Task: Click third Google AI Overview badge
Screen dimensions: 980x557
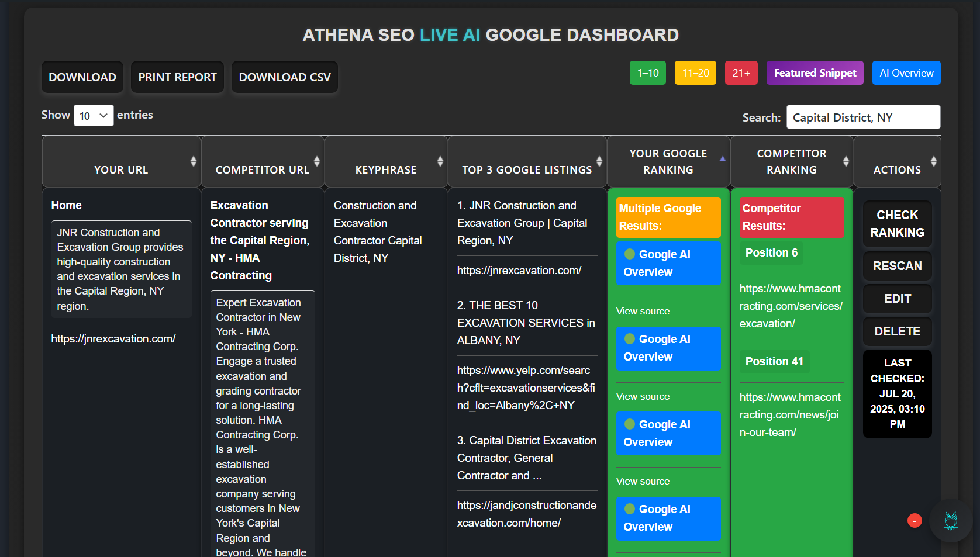Action: (x=668, y=433)
